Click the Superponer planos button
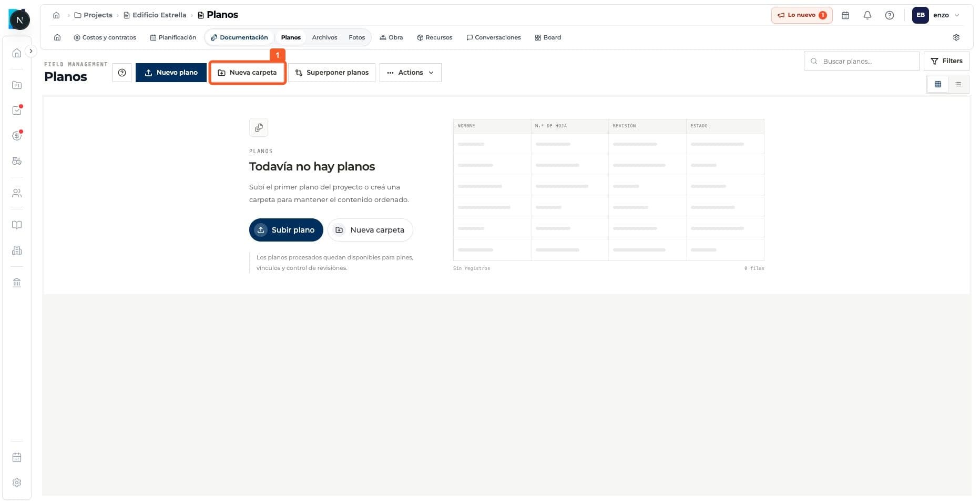The height and width of the screenshot is (502, 980). coord(332,73)
